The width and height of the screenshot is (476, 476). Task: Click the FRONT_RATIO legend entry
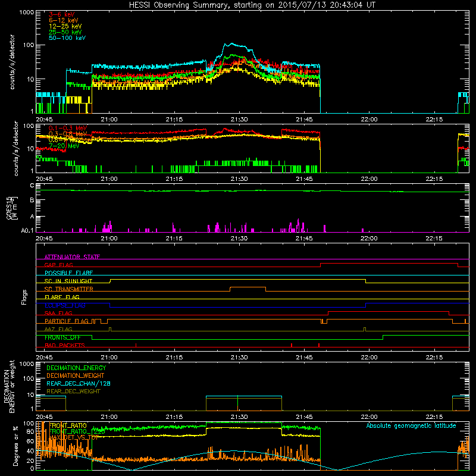click(x=68, y=425)
